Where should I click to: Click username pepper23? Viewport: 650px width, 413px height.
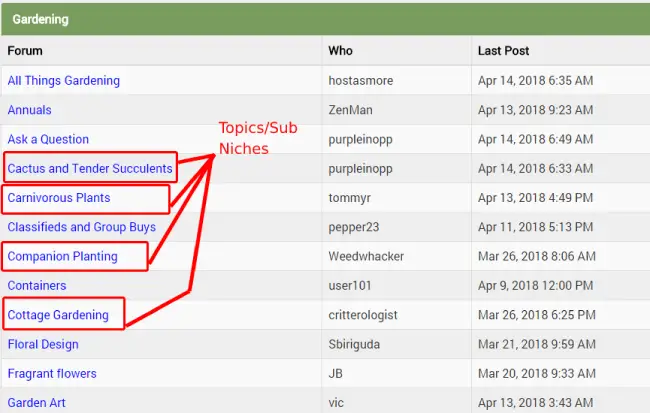354,228
